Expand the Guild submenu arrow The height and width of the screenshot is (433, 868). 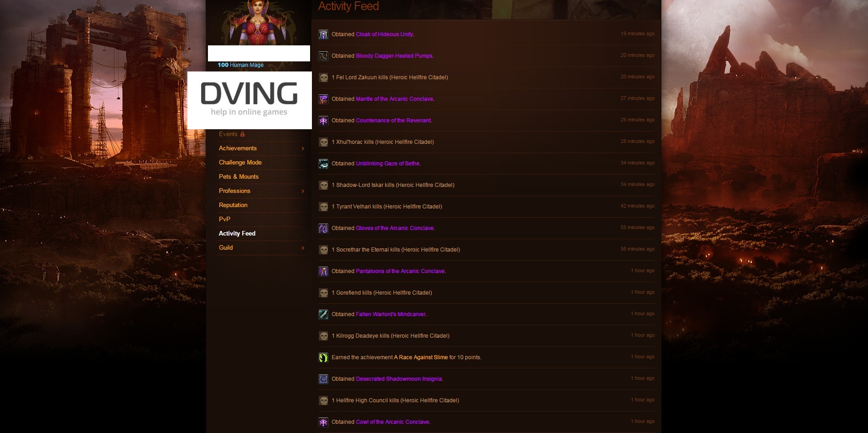[x=303, y=248]
